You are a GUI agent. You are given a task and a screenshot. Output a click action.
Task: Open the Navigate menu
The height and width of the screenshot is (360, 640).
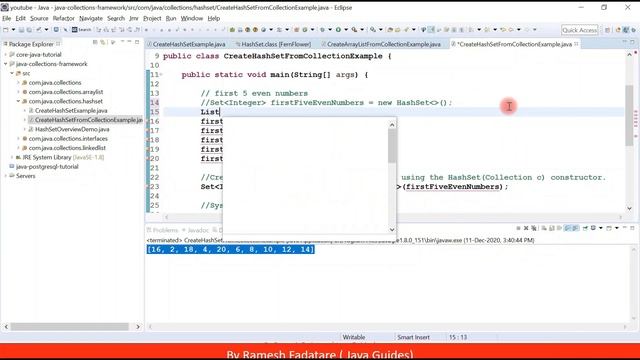pyautogui.click(x=91, y=18)
